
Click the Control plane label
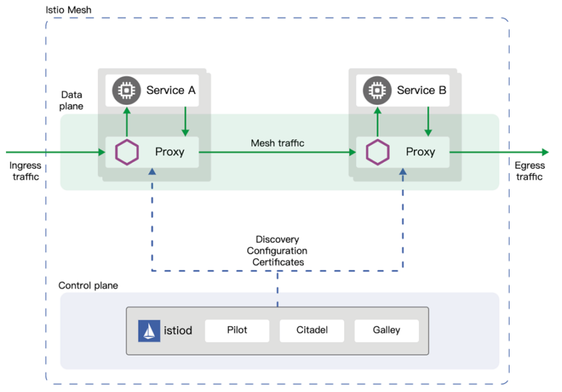(x=88, y=285)
